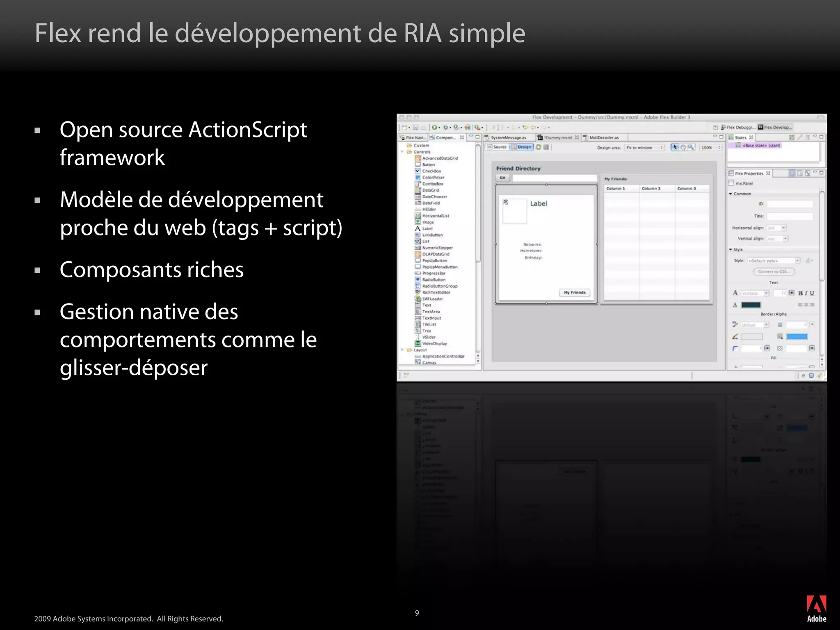Image resolution: width=840 pixels, height=630 pixels.
Task: Click the VideoDisplay component icon
Action: click(x=418, y=343)
